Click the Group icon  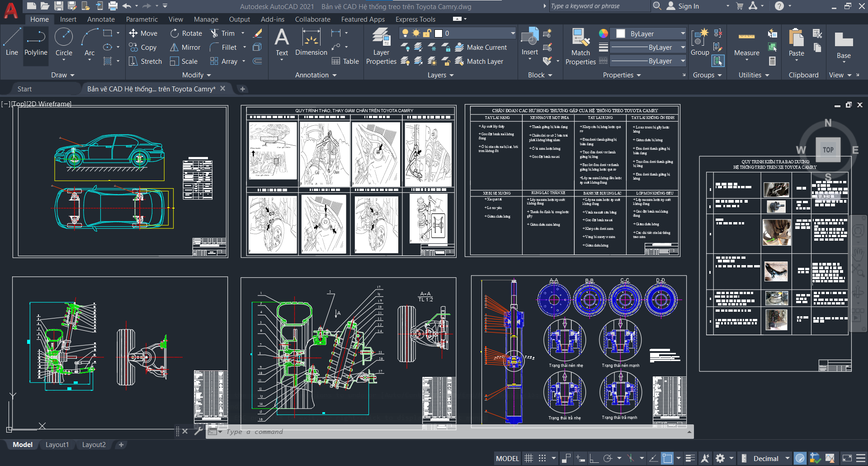(x=700, y=42)
